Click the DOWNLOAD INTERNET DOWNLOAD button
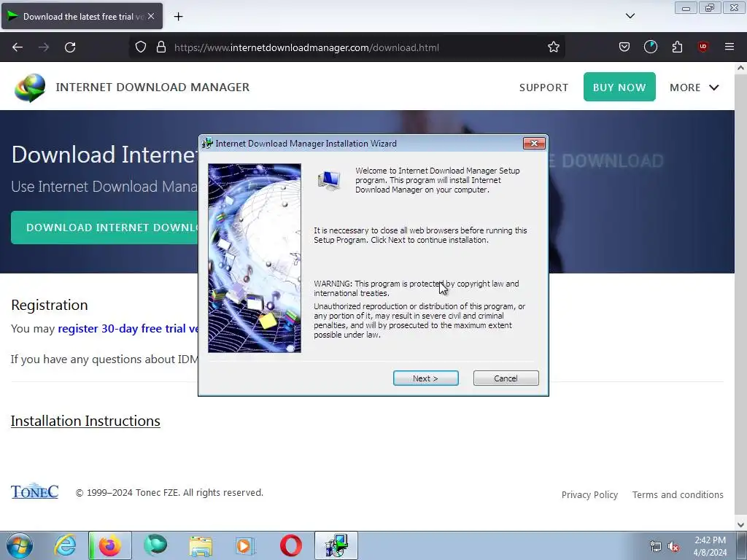This screenshot has height=560, width=747. click(104, 227)
